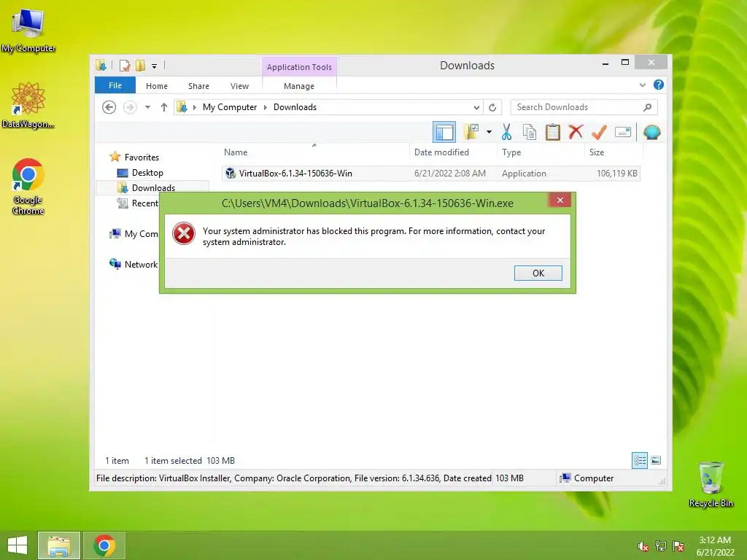Go up one folder level
The image size is (747, 560).
(x=164, y=107)
